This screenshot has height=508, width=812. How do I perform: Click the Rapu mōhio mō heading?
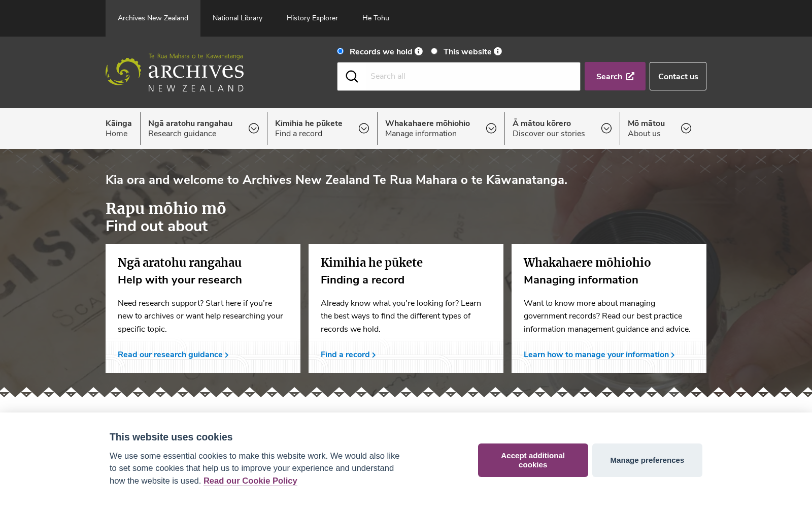tap(166, 208)
